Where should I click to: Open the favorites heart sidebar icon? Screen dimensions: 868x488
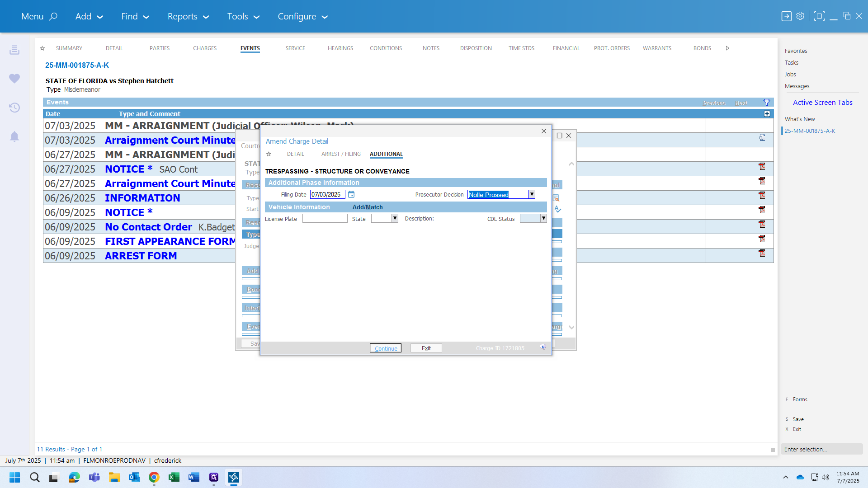(x=14, y=79)
